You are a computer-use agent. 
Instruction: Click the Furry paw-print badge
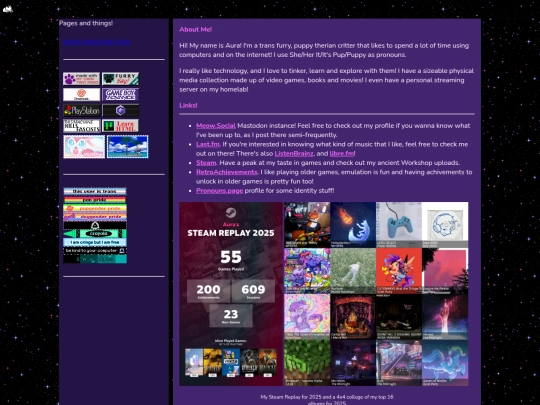click(121, 79)
